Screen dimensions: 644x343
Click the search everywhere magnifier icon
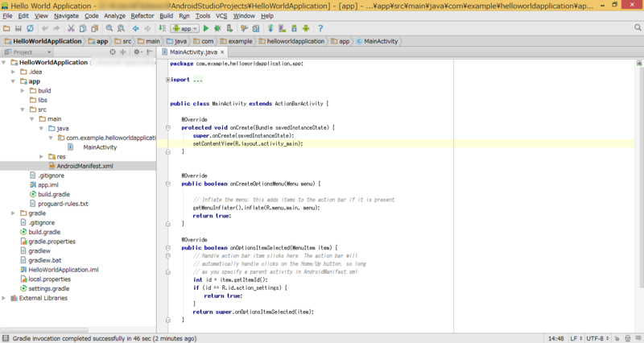click(638, 27)
